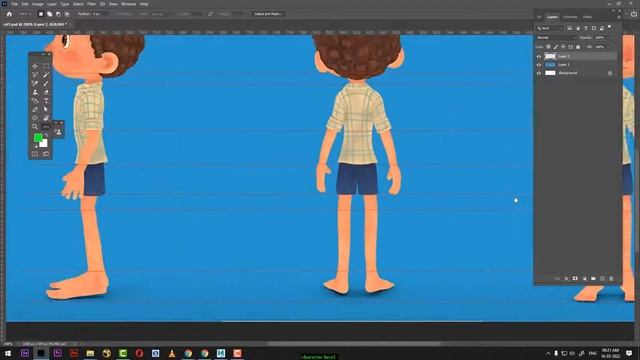Filter layers by type layers icon
This screenshot has width=640, height=360.
click(x=586, y=28)
